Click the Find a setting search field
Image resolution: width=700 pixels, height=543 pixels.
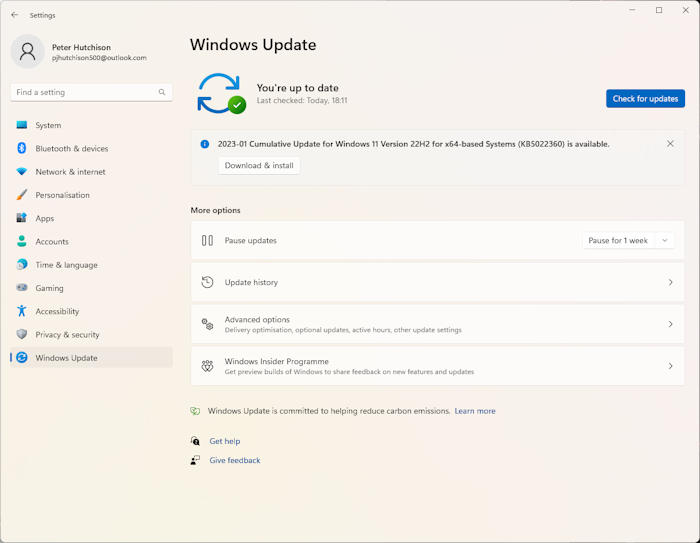click(x=92, y=92)
